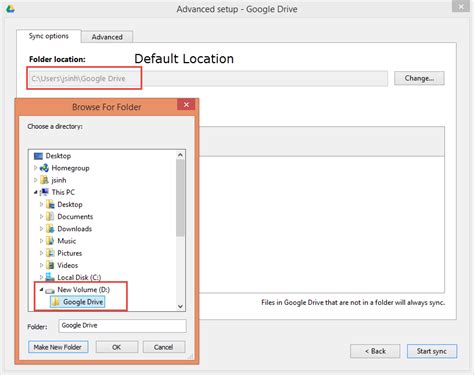Select Documents label in the tree

pos(75,217)
